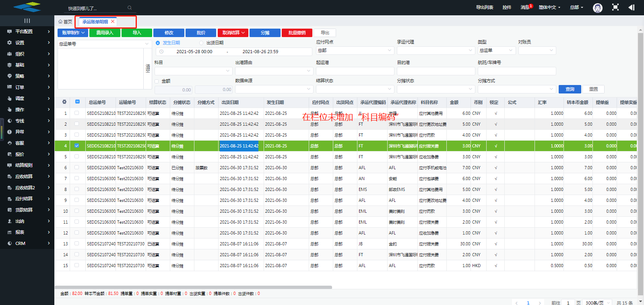Click the 策略 sidebar icon
The height and width of the screenshot is (305, 644).
[10, 76]
